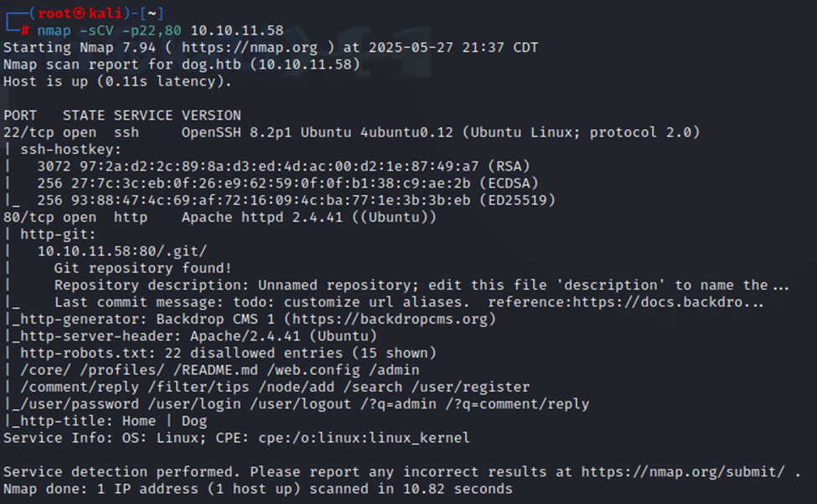Click the 'Git repository found!' message
The height and width of the screenshot is (504, 817).
142,269
